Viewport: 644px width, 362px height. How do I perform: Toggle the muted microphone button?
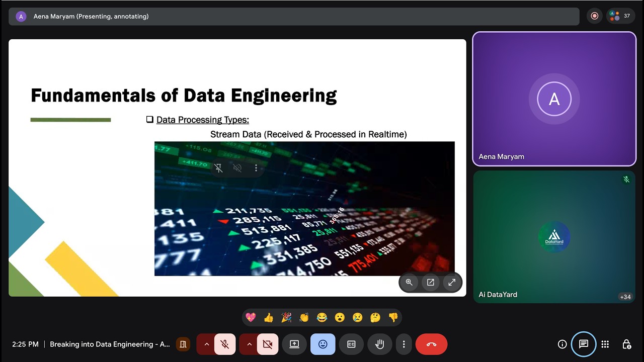225,344
